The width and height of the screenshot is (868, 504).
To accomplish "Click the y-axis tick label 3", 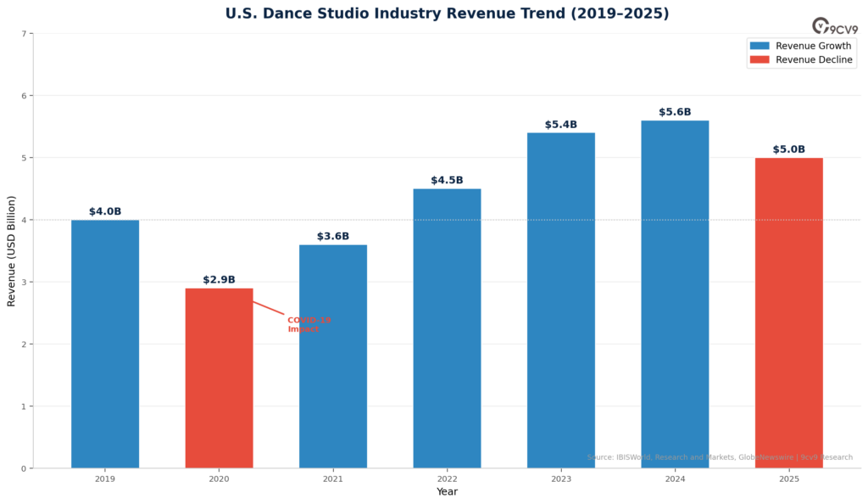I will tap(24, 282).
